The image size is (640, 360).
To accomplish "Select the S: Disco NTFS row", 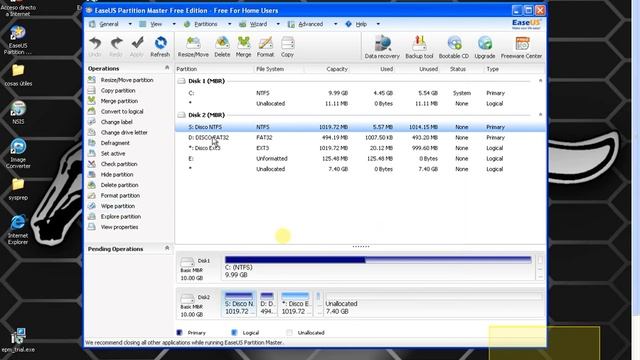I will click(x=360, y=127).
